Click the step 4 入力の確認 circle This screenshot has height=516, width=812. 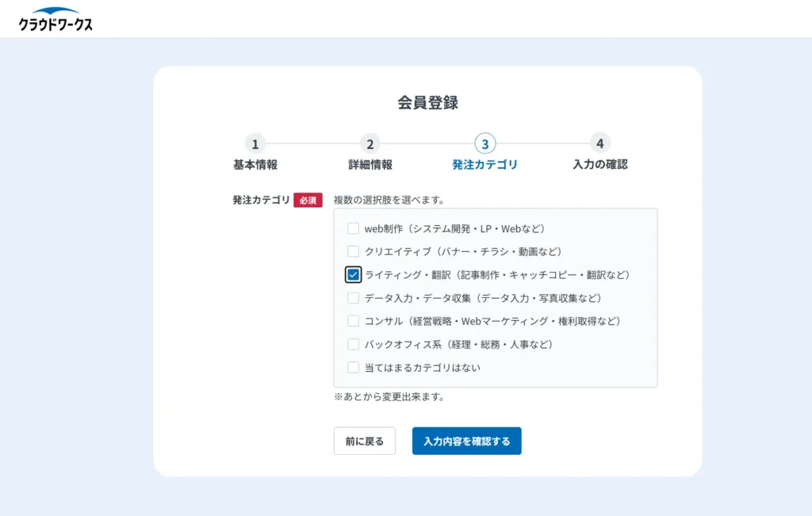point(599,145)
